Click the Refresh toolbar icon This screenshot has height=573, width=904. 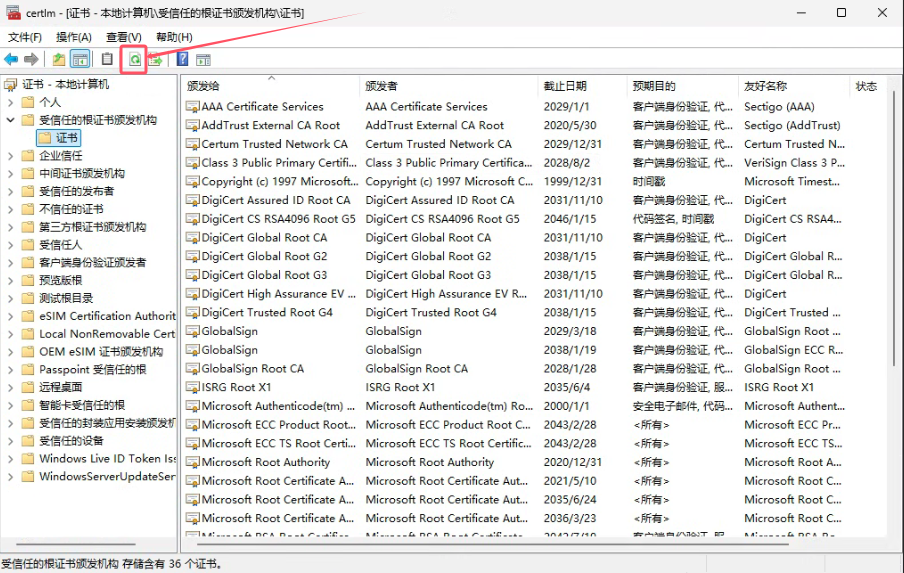click(x=134, y=60)
